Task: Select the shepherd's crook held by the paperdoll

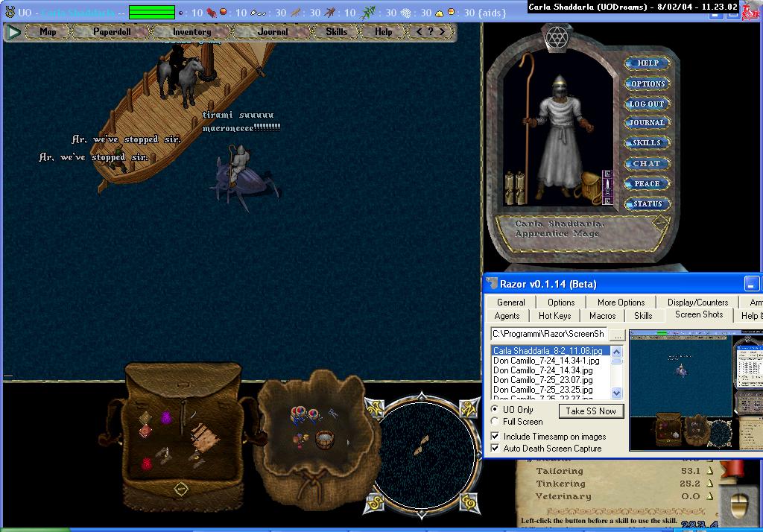Action: (x=527, y=127)
